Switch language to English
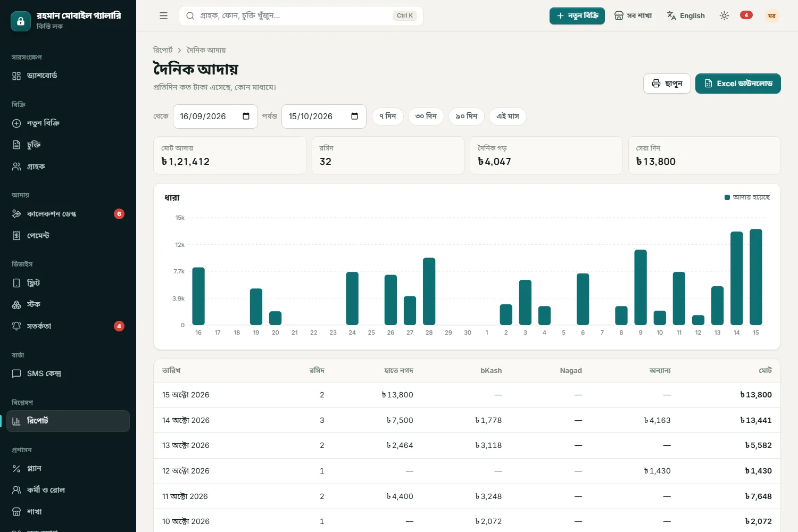This screenshot has height=532, width=798. (x=686, y=16)
